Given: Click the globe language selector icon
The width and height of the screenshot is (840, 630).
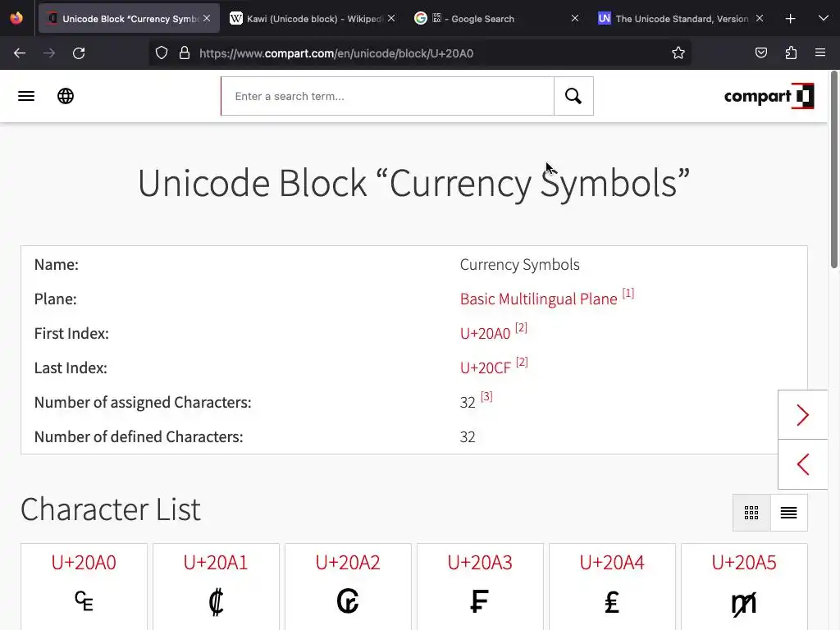Looking at the screenshot, I should click(66, 96).
